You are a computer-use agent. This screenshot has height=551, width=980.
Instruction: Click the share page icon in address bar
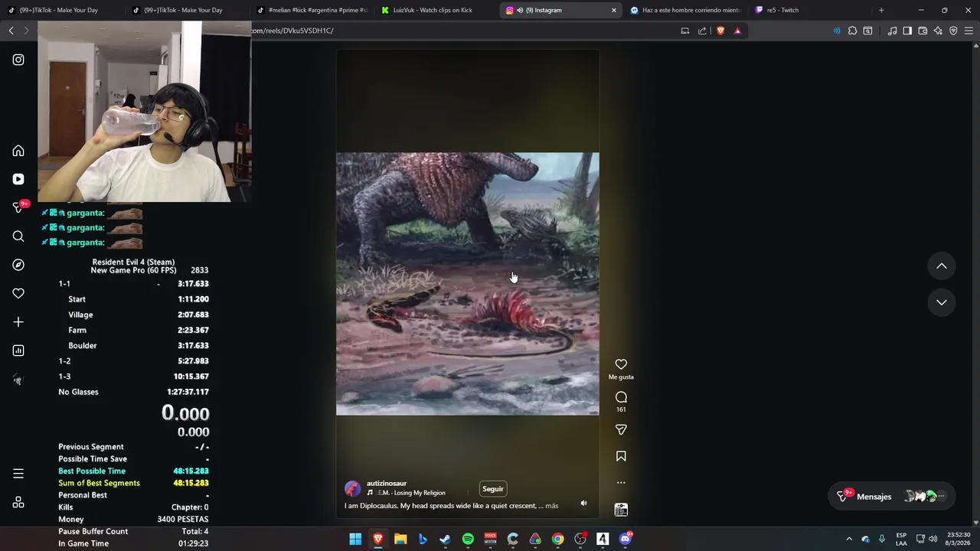tap(702, 31)
